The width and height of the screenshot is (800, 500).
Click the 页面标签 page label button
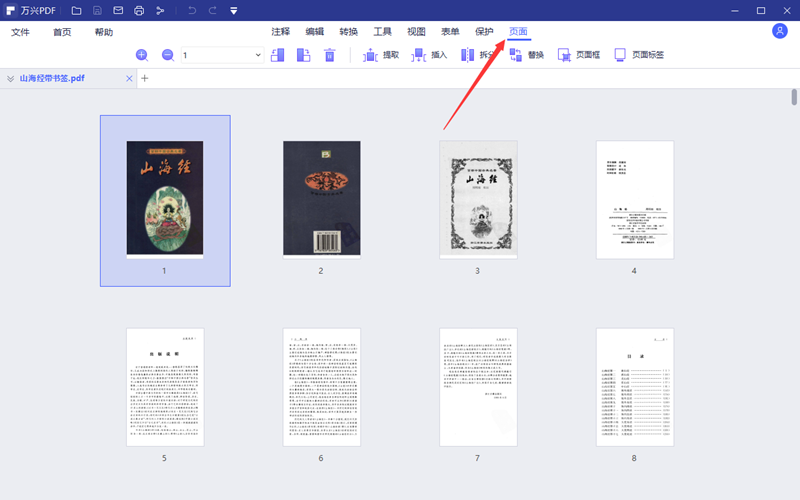coord(638,55)
